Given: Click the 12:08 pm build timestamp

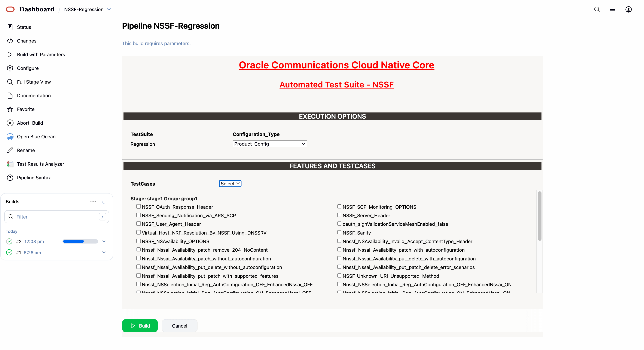Looking at the screenshot, I should 34,242.
